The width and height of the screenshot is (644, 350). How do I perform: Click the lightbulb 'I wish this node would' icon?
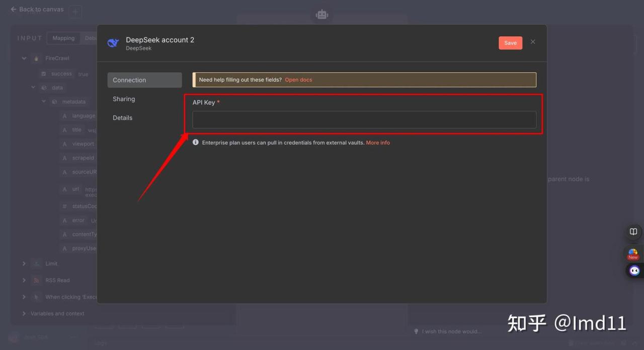click(x=416, y=331)
